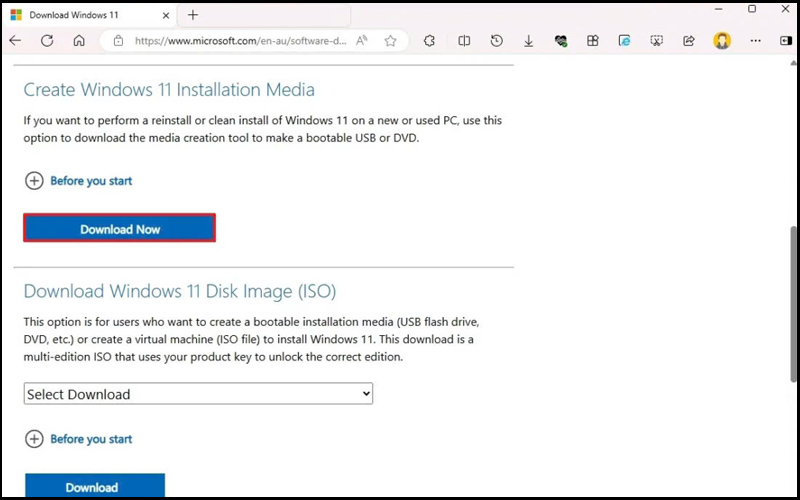800x500 pixels.
Task: Open the Collections icon
Action: [x=592, y=40]
